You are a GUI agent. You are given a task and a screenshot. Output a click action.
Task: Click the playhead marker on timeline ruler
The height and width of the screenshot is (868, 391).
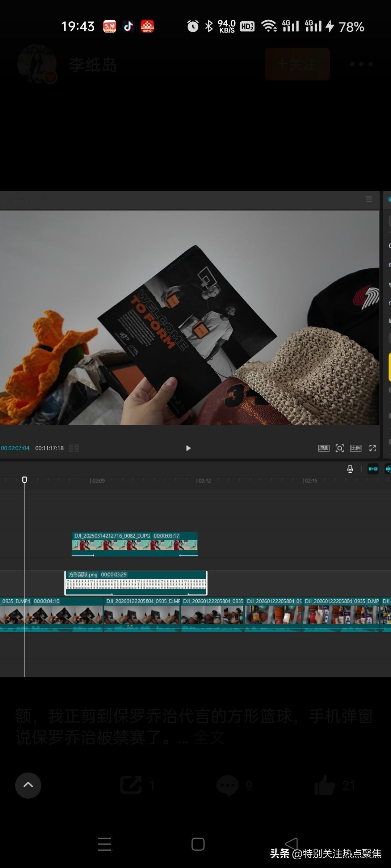(25, 480)
